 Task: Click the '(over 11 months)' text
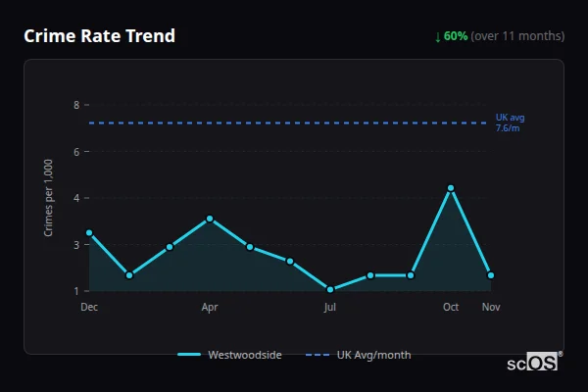coord(517,36)
